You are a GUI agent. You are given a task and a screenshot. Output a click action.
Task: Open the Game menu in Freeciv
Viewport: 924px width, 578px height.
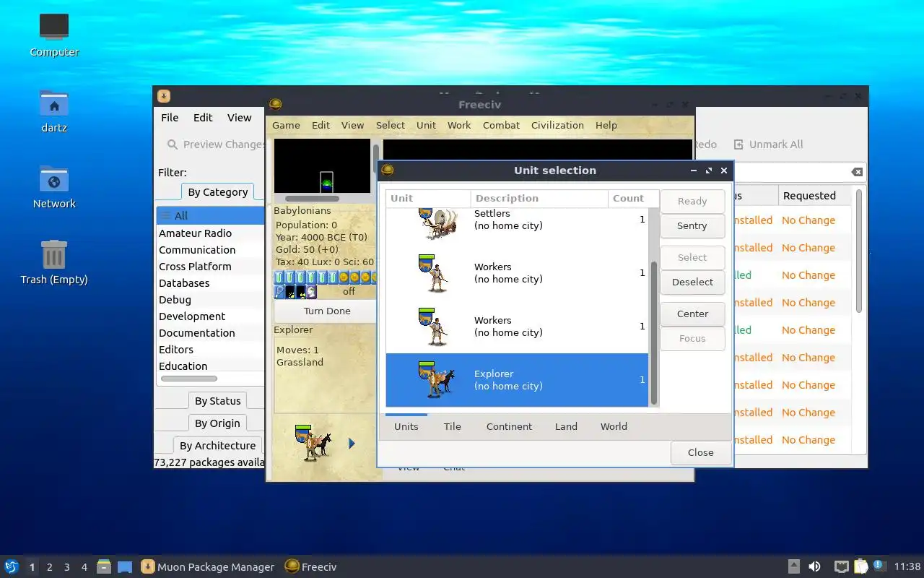[x=286, y=125]
